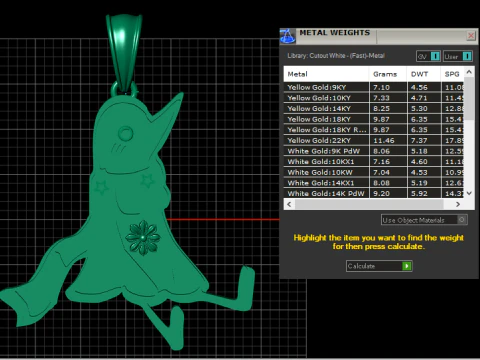Click the 4.71 DWT value
This screenshot has width=480, height=360.
click(x=419, y=98)
